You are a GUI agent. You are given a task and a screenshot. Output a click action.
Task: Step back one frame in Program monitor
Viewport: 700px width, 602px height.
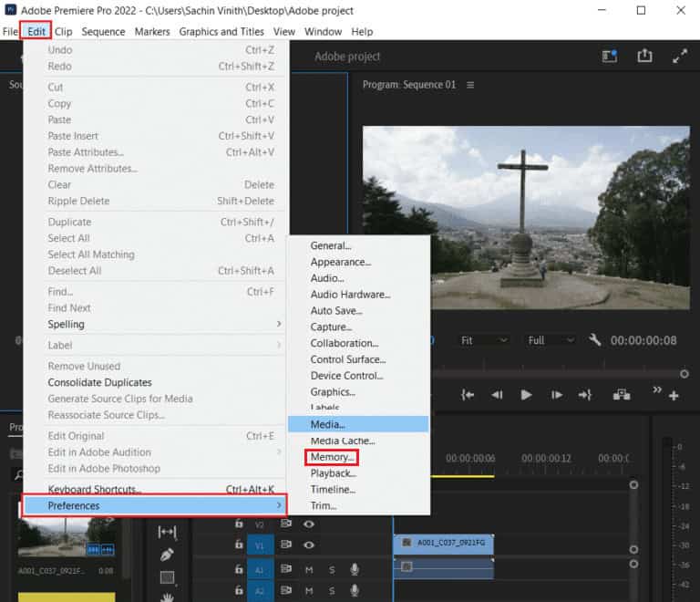point(497,395)
